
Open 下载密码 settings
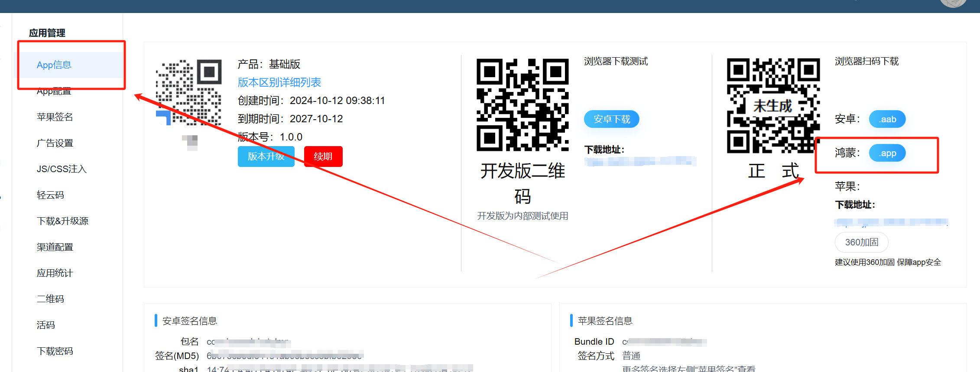pos(55,351)
